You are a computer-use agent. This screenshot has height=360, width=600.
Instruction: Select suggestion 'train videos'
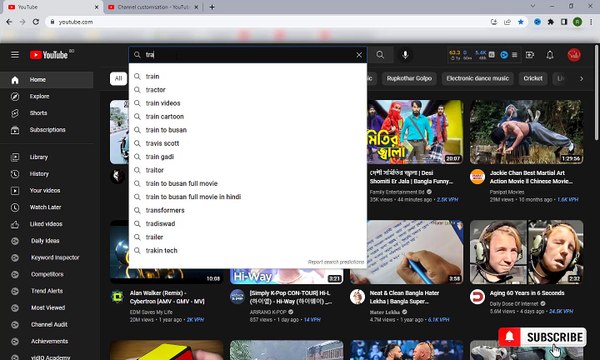point(248,103)
